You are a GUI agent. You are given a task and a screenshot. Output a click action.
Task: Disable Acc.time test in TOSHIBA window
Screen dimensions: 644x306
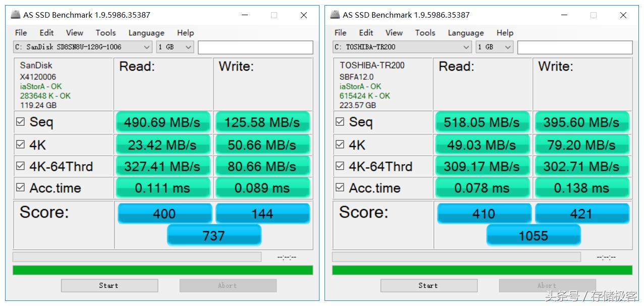[x=340, y=187]
